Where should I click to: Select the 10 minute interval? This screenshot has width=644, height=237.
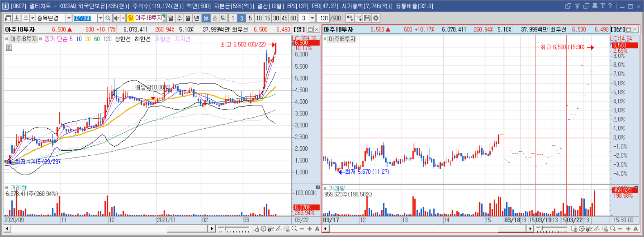[259, 18]
